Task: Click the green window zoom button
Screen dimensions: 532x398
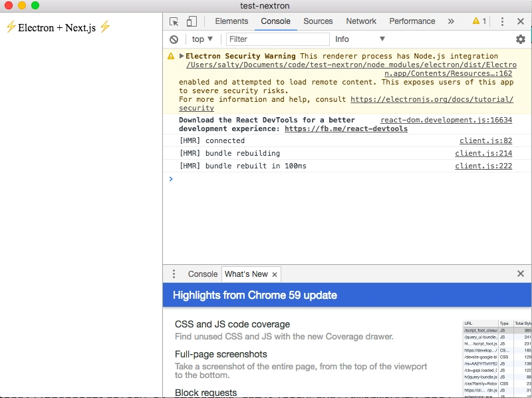Action: [35, 5]
